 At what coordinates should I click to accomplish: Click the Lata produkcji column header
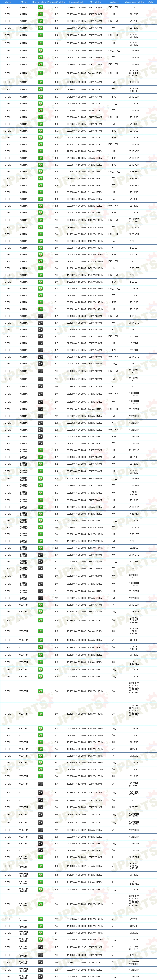(x=76, y=2)
